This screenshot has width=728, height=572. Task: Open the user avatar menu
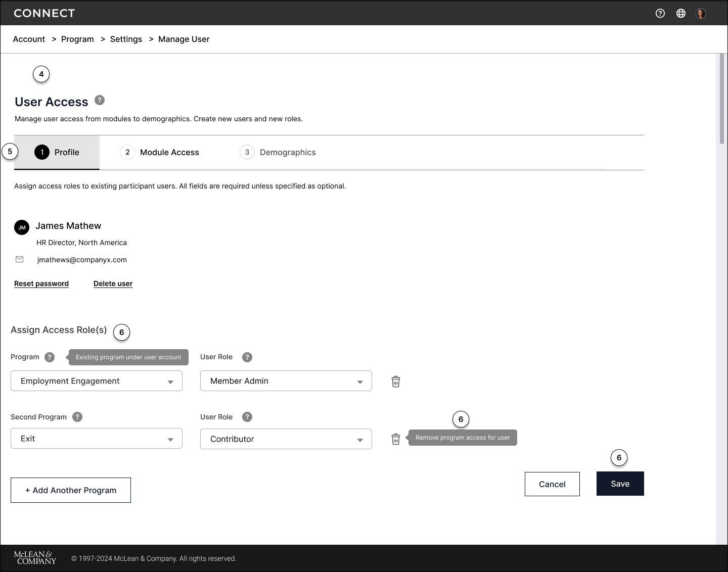pos(701,13)
